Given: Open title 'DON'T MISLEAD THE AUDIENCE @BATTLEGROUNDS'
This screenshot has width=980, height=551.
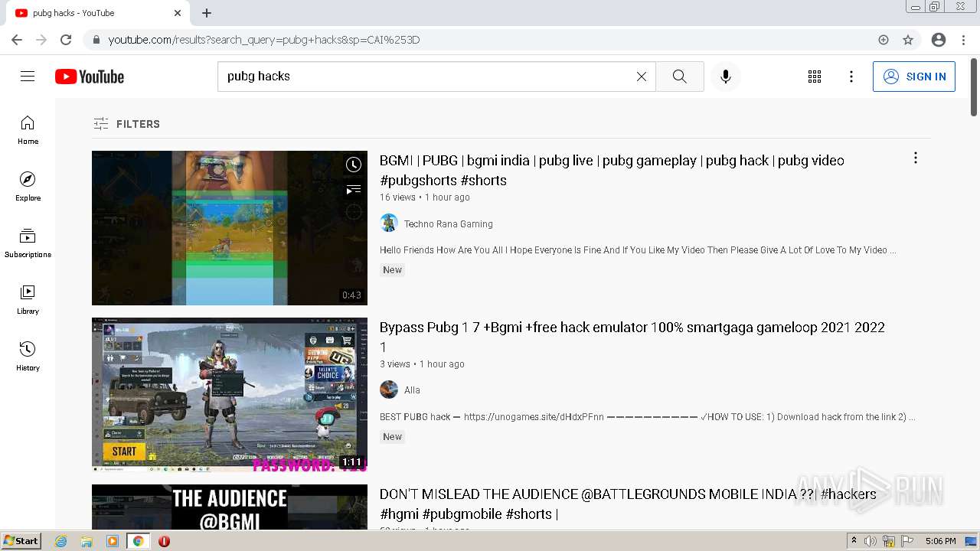Looking at the screenshot, I should (628, 504).
